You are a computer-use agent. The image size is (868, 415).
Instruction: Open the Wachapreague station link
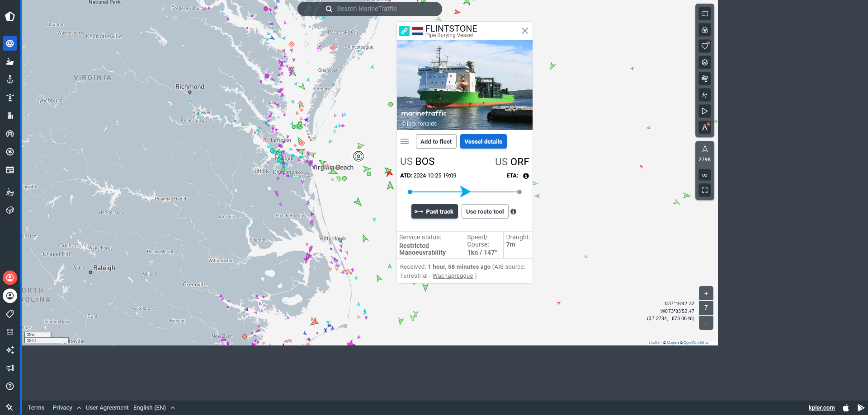(x=453, y=275)
